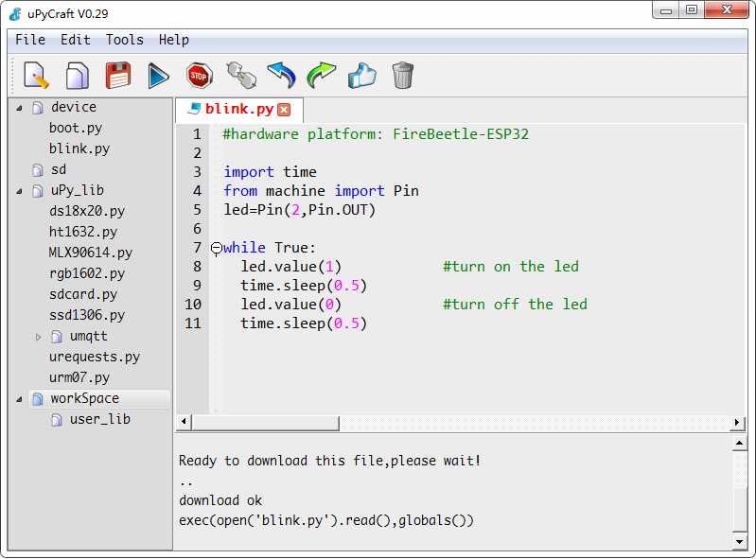Maximize the uPyCraft window

[692, 10]
